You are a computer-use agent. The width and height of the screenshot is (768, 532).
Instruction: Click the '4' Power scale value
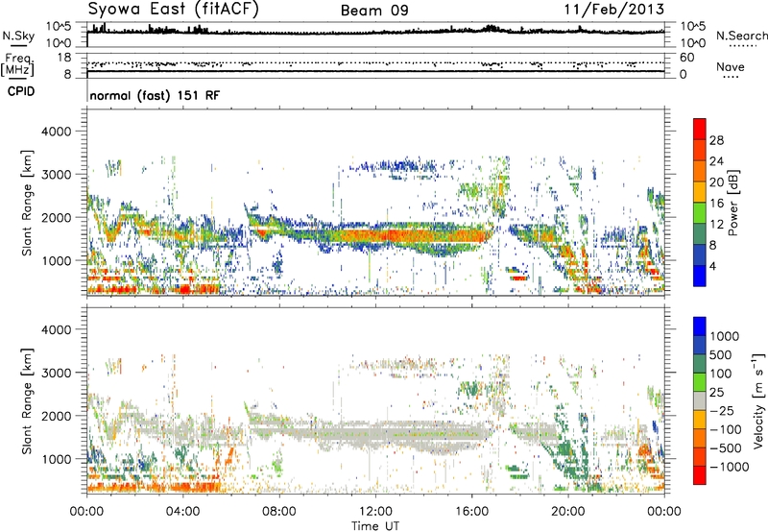[x=713, y=266]
